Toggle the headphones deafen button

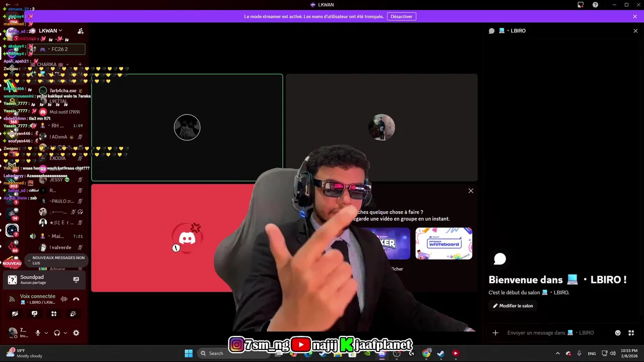pyautogui.click(x=57, y=333)
